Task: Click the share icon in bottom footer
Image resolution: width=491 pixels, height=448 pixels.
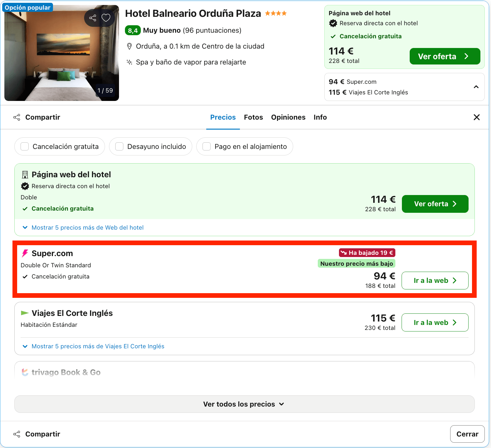Action: pos(17,434)
